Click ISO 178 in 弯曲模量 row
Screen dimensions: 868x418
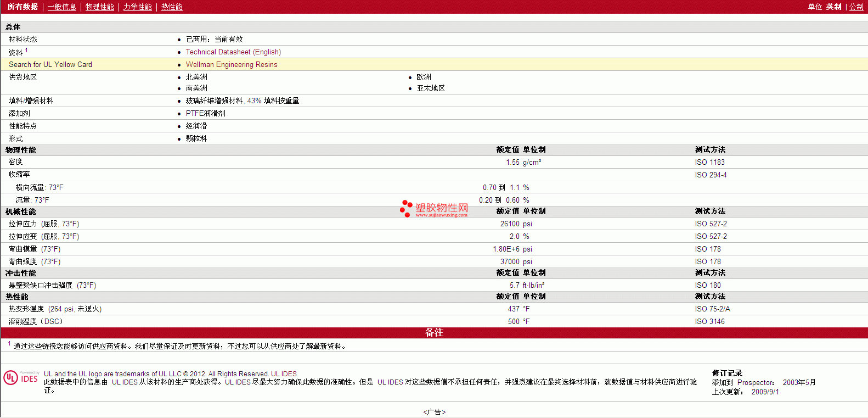pyautogui.click(x=708, y=249)
